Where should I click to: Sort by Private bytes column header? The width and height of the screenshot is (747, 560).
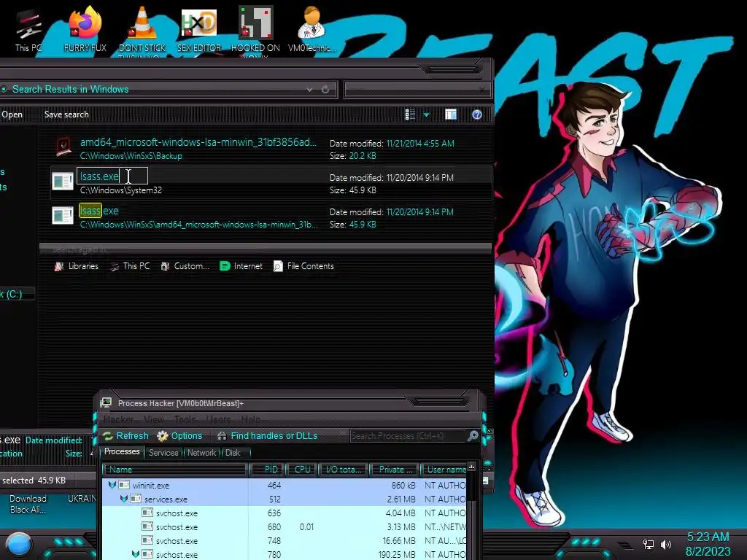click(x=395, y=470)
